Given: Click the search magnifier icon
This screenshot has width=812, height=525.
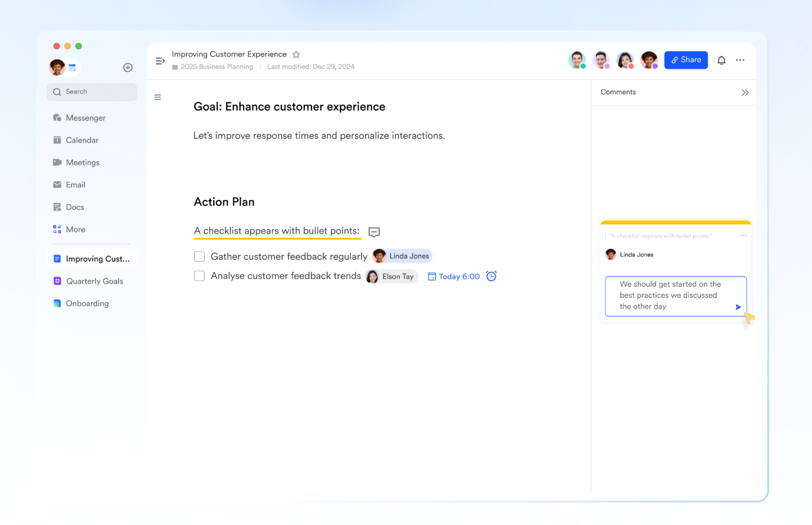Looking at the screenshot, I should coord(57,92).
